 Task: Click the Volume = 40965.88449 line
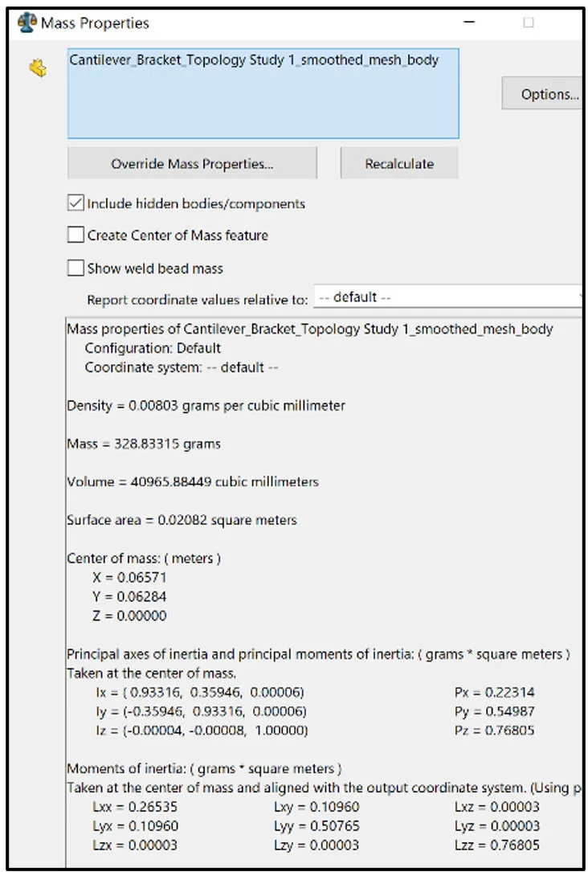[x=193, y=482]
